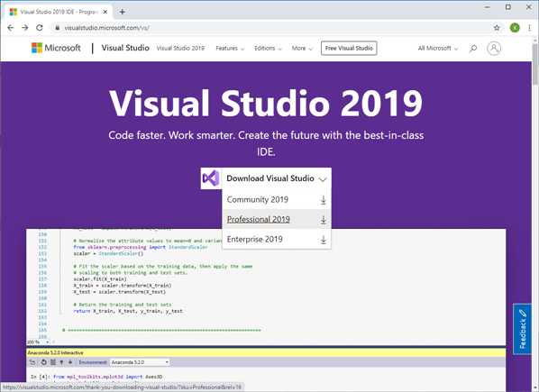Open the Visual Studio 2019 nav link

[x=180, y=49]
